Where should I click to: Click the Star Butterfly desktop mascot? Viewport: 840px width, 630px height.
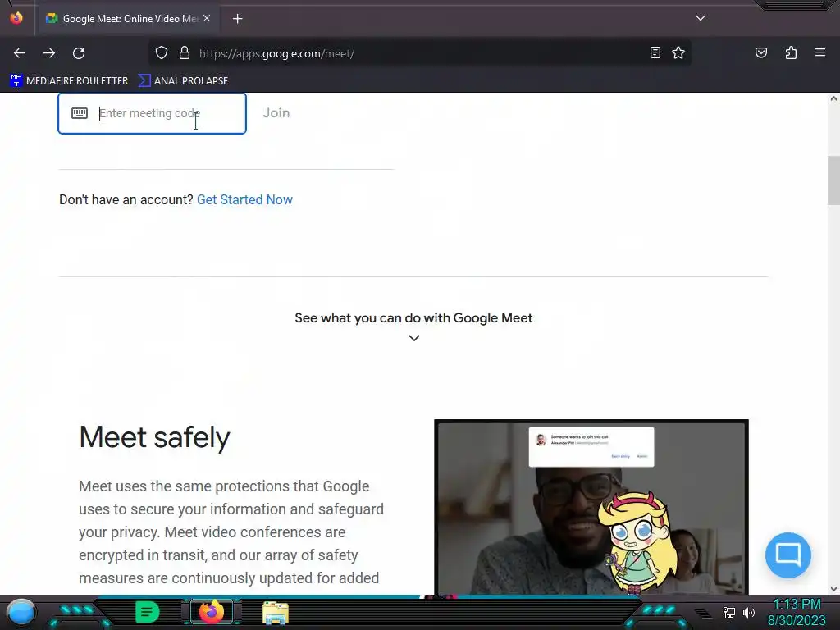pyautogui.click(x=637, y=541)
